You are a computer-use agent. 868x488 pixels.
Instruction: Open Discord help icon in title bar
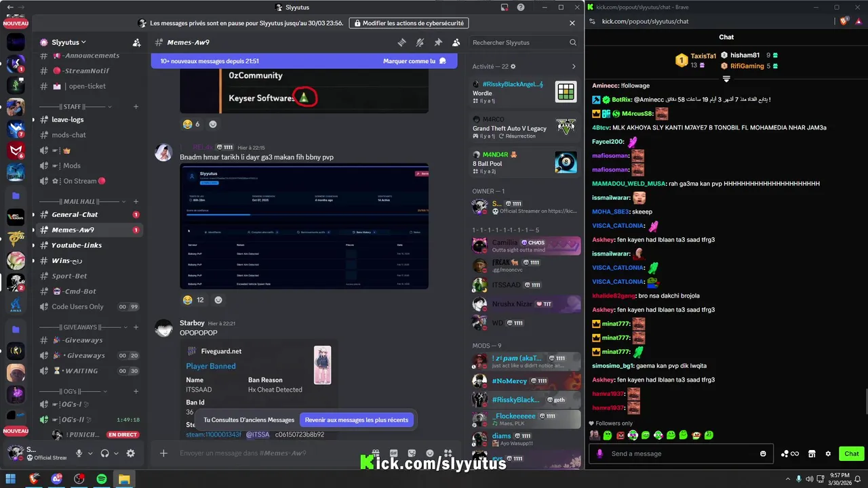coord(521,7)
